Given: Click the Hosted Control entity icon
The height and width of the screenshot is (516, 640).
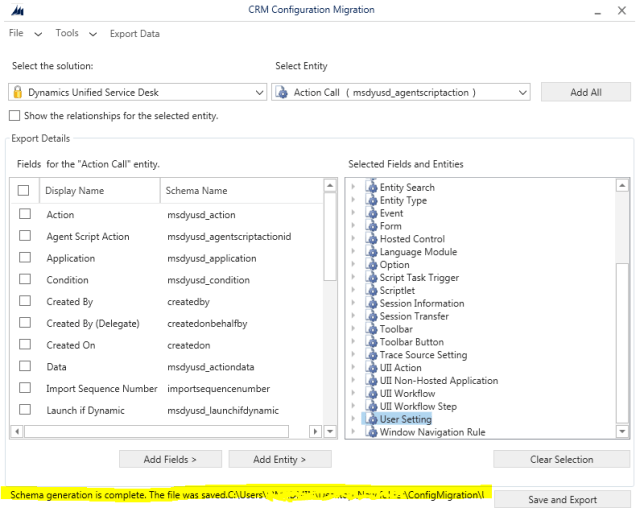Looking at the screenshot, I should pos(371,239).
